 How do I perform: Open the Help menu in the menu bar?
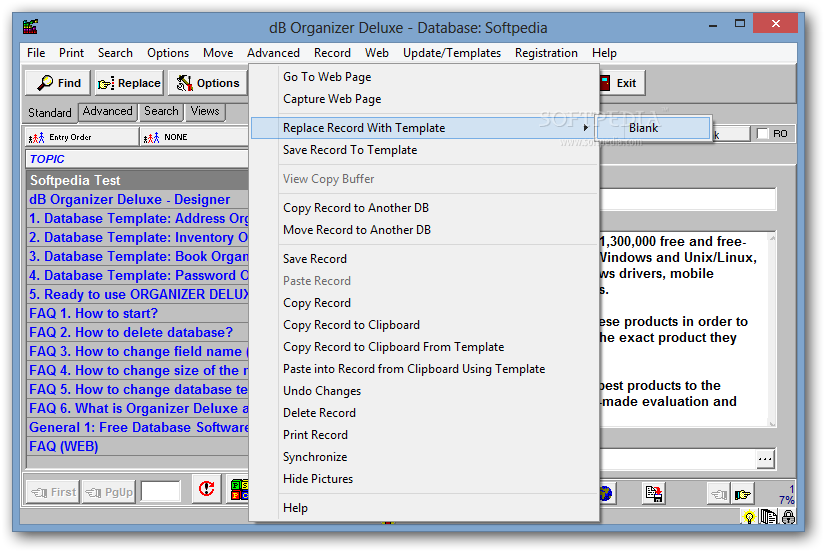[x=604, y=53]
